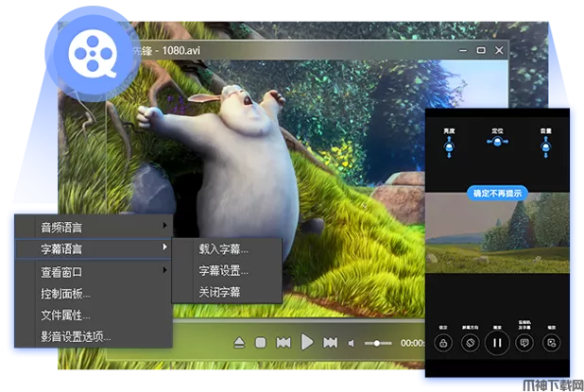Tap the subtitle icon on the phone panel
The width and height of the screenshot is (584, 392).
(524, 343)
